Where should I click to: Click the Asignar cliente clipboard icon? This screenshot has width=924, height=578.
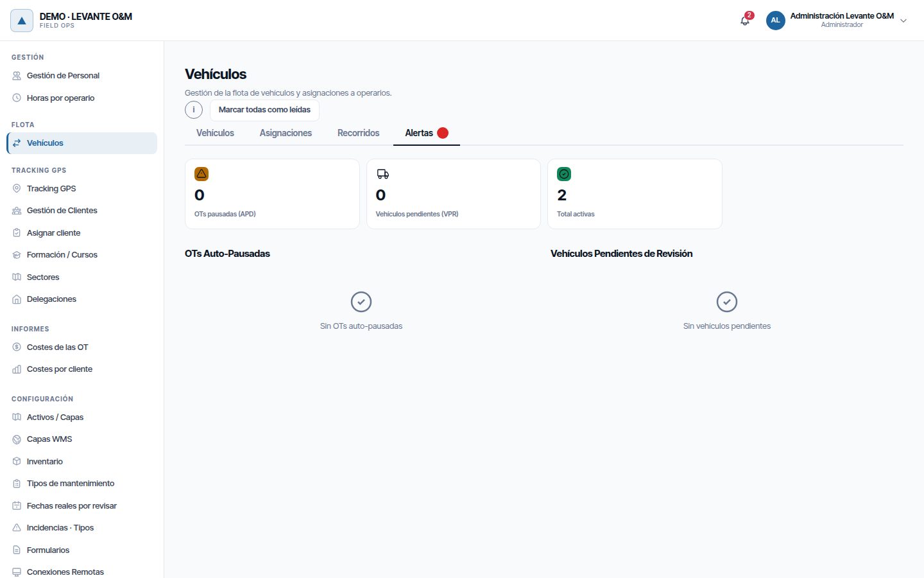point(17,233)
